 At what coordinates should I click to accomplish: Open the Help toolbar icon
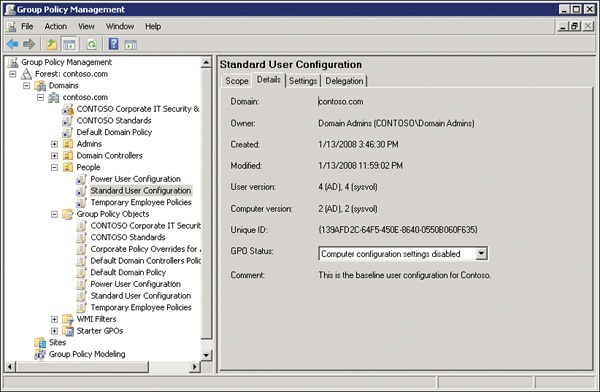114,44
